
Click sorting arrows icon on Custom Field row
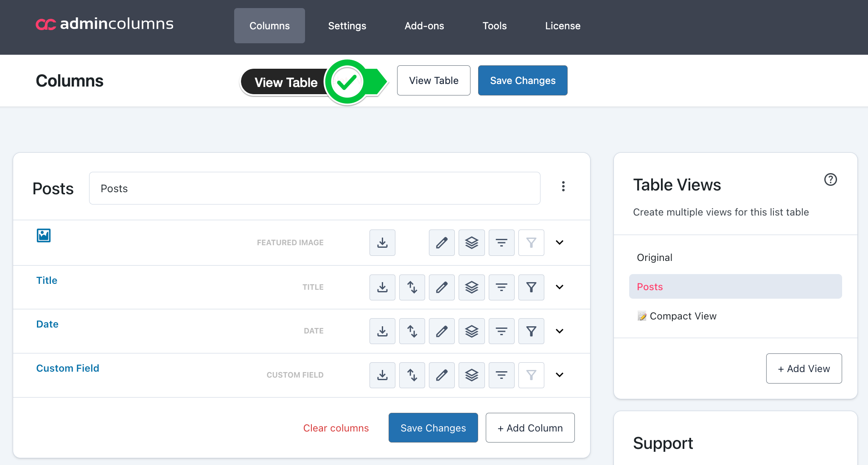[x=412, y=375]
